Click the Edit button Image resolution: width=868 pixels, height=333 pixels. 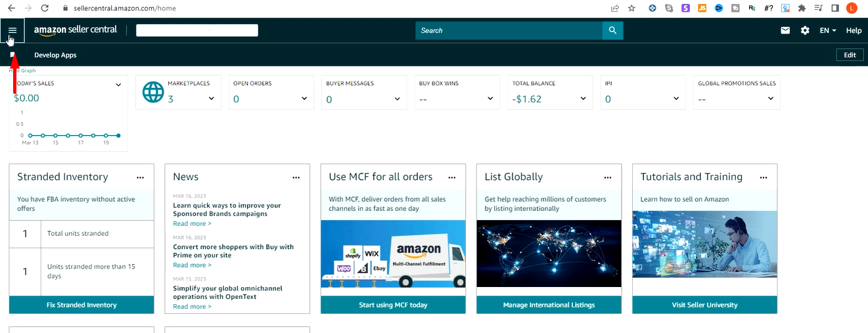(850, 55)
